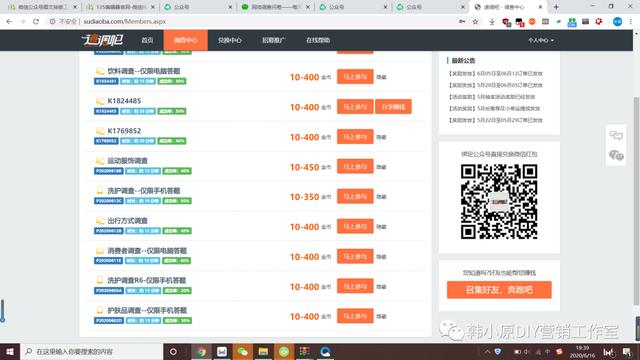Click the WeChat floating sidebar icon

point(616,155)
